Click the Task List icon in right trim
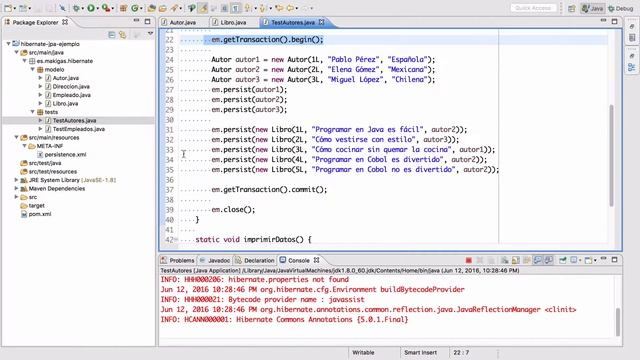 coord(631,38)
